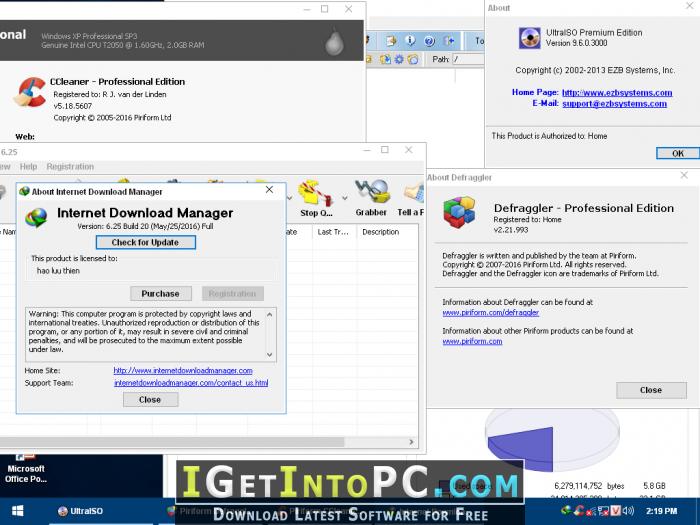Click OK in UltraISO About dialog
This screenshot has height=525, width=700.
tap(678, 153)
